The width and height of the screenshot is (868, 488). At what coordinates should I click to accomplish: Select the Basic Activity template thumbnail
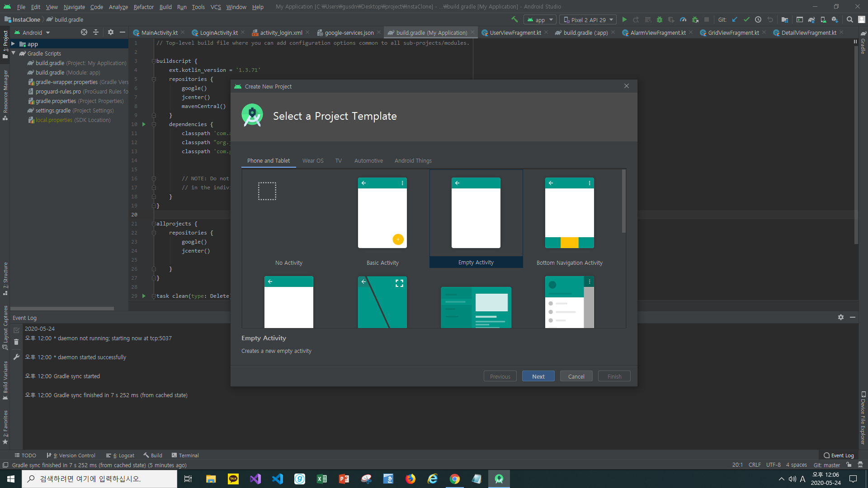coord(382,213)
